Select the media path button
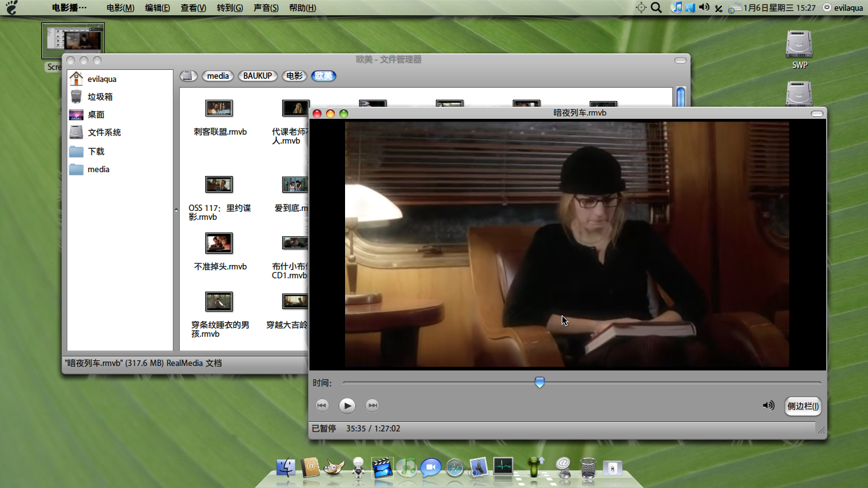Image resolution: width=868 pixels, height=488 pixels. 218,76
